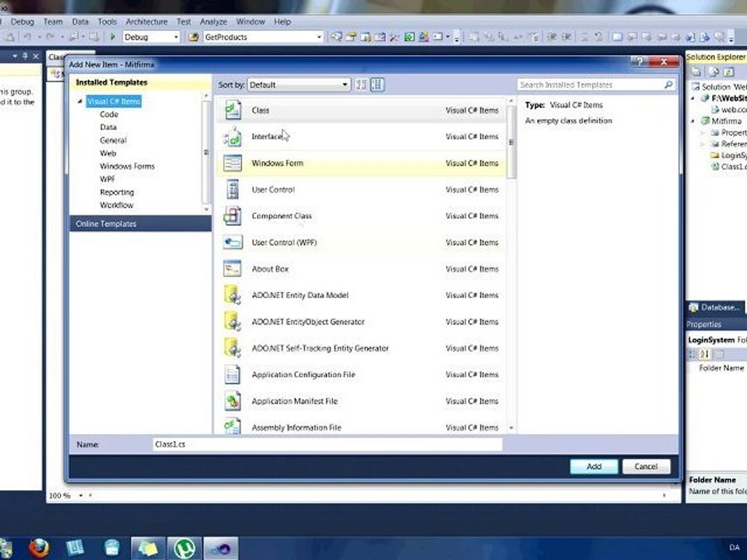
Task: Click the Add button
Action: coord(594,466)
